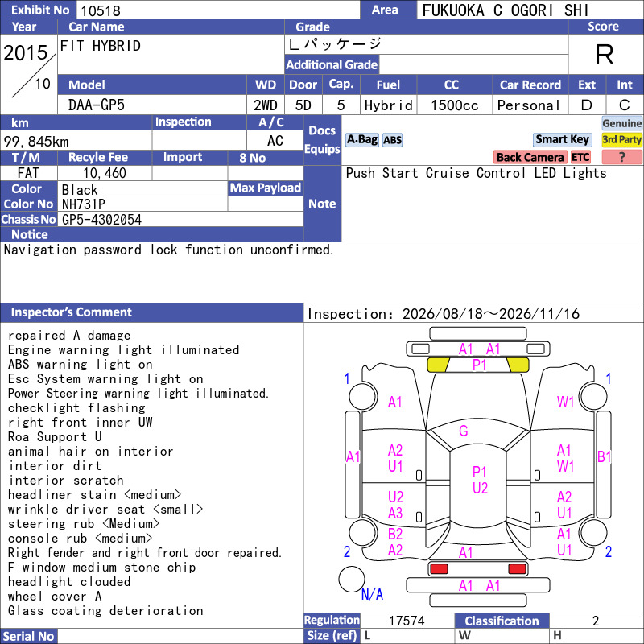Click the P1 U2 roof marking
Image resolution: width=644 pixels, height=644 pixels.
(x=480, y=480)
